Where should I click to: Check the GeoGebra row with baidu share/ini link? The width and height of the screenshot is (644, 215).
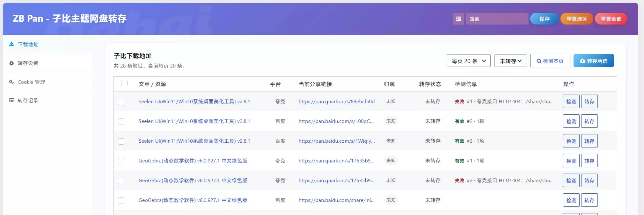point(121,201)
